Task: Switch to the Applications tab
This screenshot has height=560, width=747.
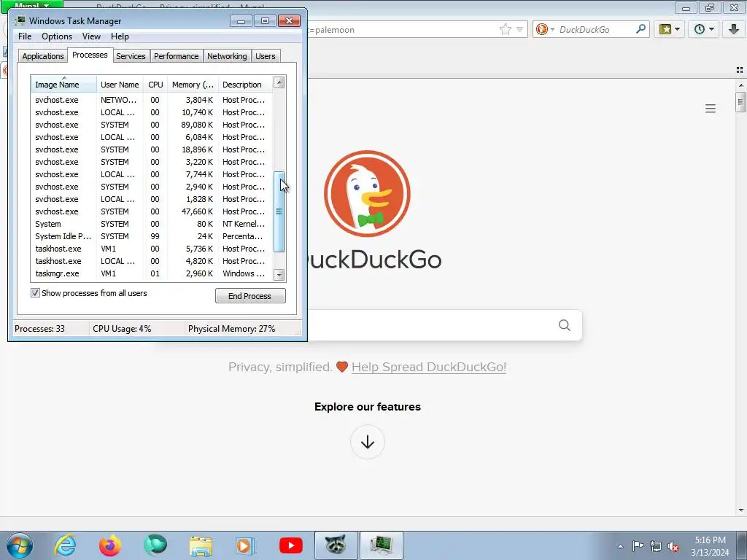Action: 43,56
